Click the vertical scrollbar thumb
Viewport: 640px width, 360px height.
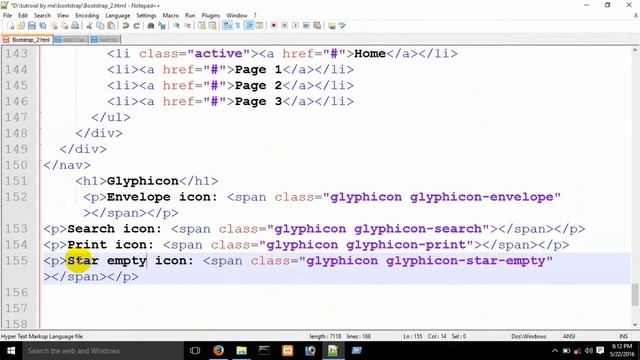[x=635, y=294]
